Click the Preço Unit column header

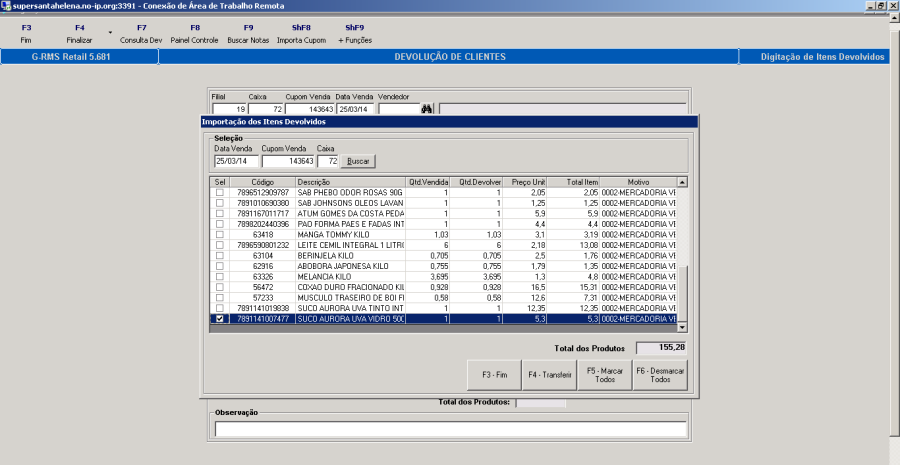click(527, 182)
